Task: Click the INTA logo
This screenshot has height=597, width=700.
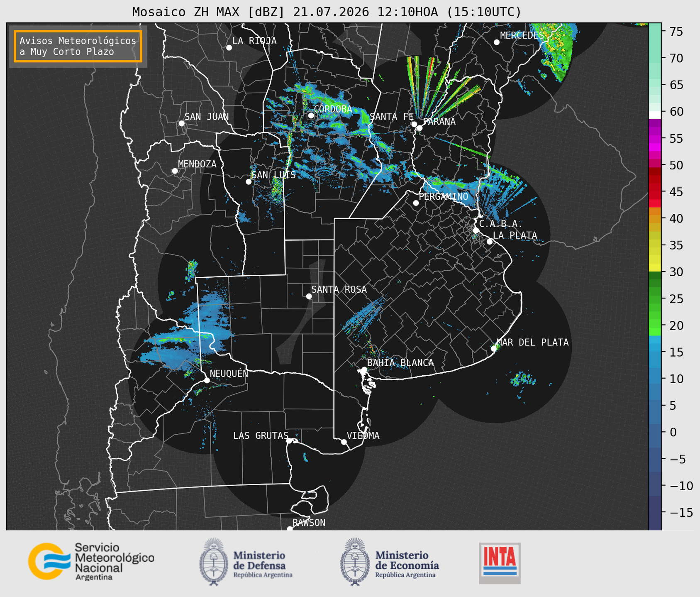Action: click(500, 563)
